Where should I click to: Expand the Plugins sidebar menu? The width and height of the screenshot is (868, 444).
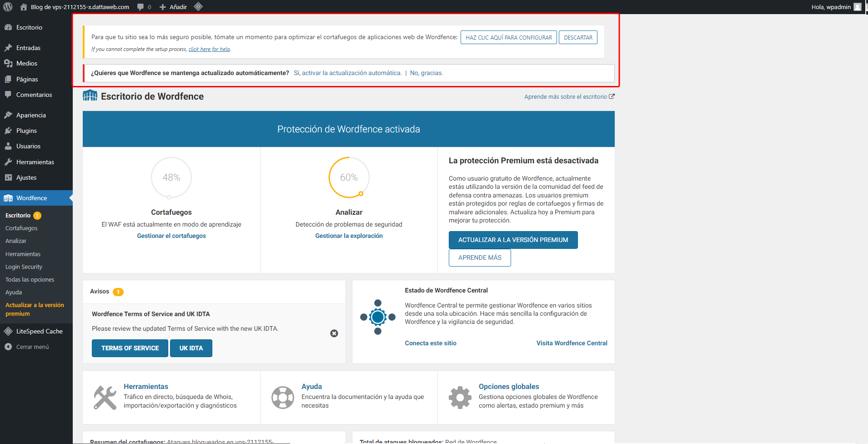pyautogui.click(x=26, y=131)
